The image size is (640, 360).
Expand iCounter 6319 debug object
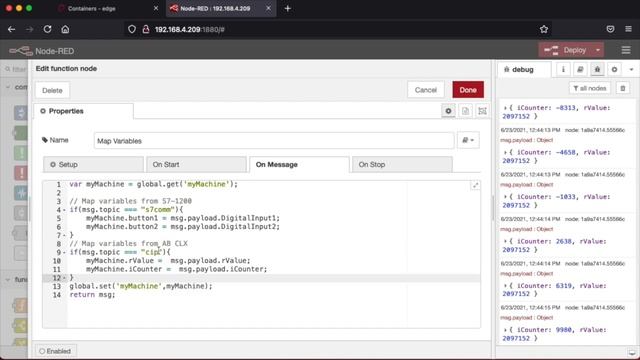[505, 286]
